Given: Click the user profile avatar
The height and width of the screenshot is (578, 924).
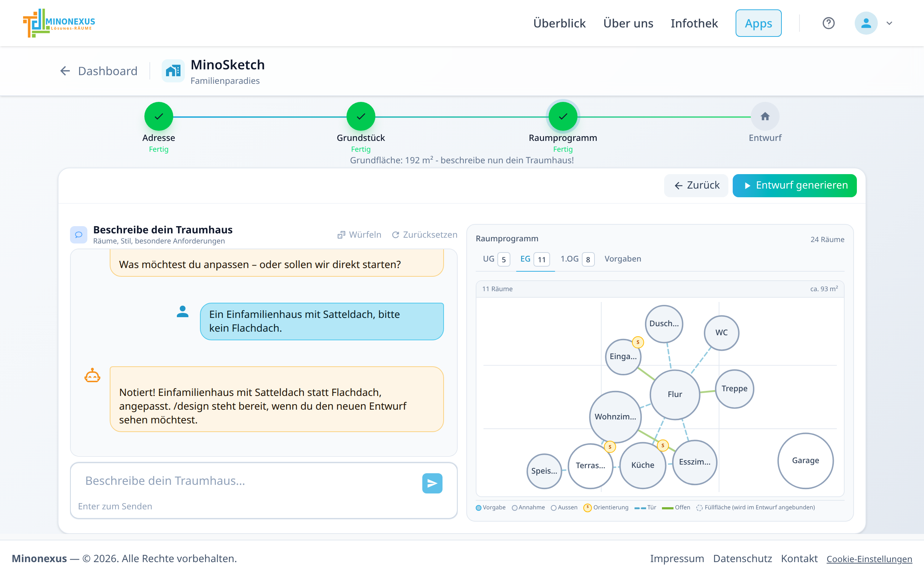Looking at the screenshot, I should pyautogui.click(x=866, y=23).
